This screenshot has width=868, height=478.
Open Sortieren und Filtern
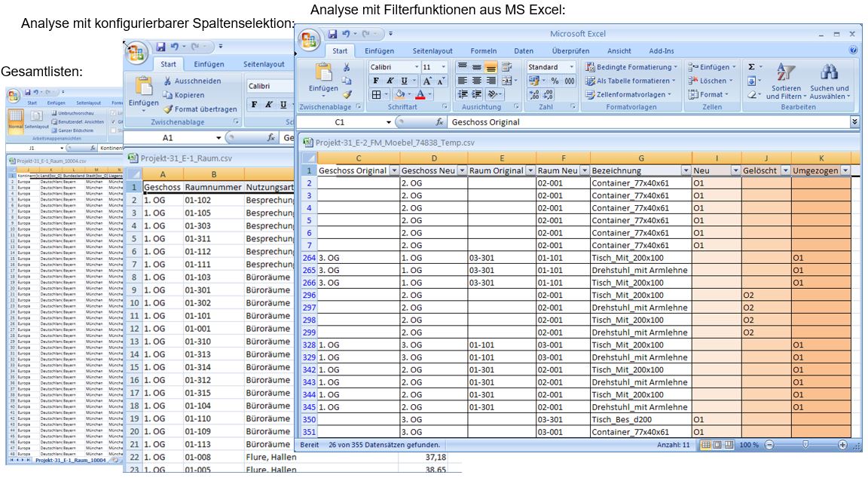(786, 81)
